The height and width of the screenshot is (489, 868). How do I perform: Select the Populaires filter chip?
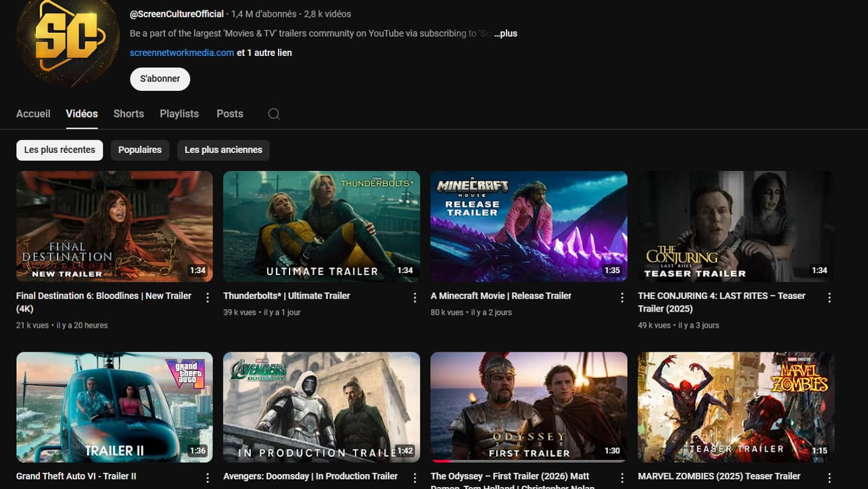139,150
